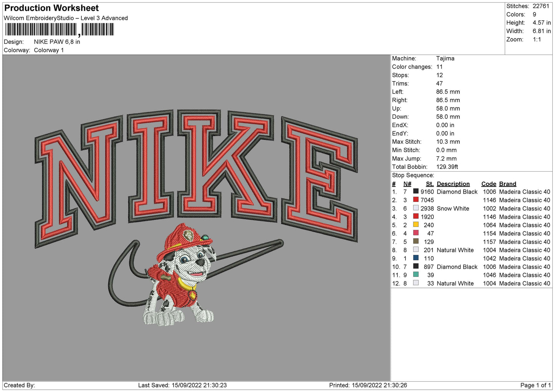The height and width of the screenshot is (392, 555).
Task: Click the 'Created By:' footer label
Action: click(x=19, y=385)
